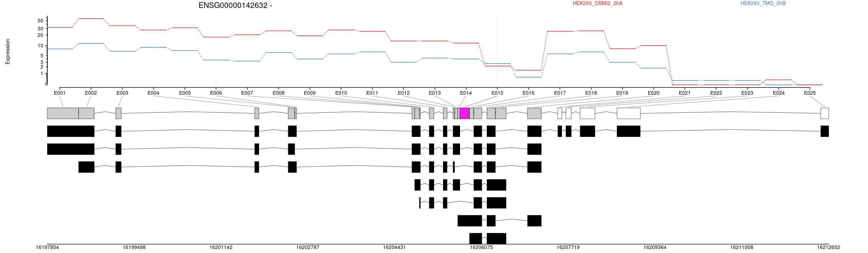Click exon label E012
This screenshot has height=253, width=868.
(x=404, y=93)
